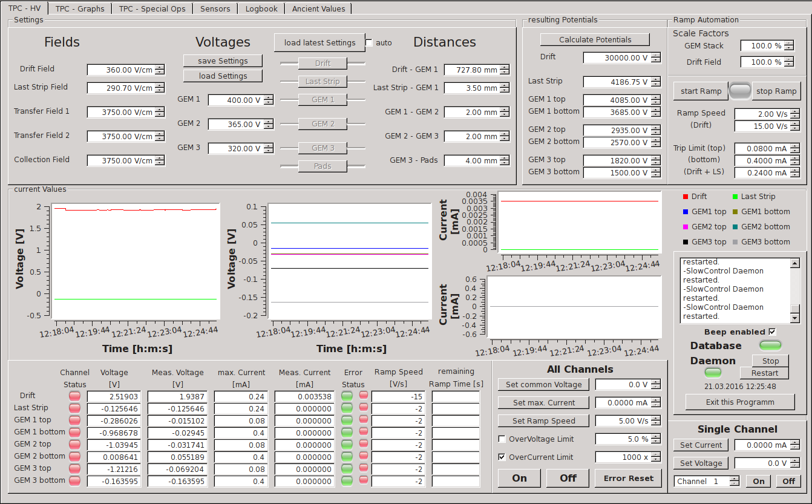This screenshot has width=812, height=504.
Task: Click the Set Ramp Speed value stepper
Action: 656,421
